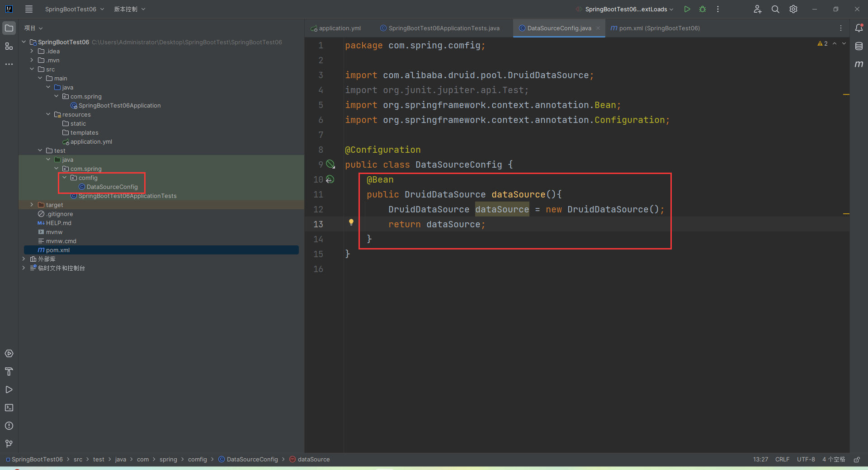
Task: Open Code With Me add-user icon
Action: (x=758, y=9)
